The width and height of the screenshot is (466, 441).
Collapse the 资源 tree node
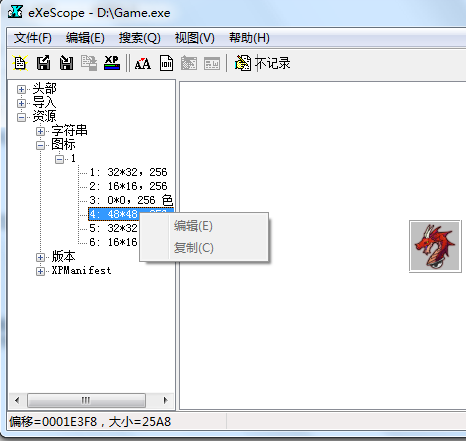(x=21, y=117)
